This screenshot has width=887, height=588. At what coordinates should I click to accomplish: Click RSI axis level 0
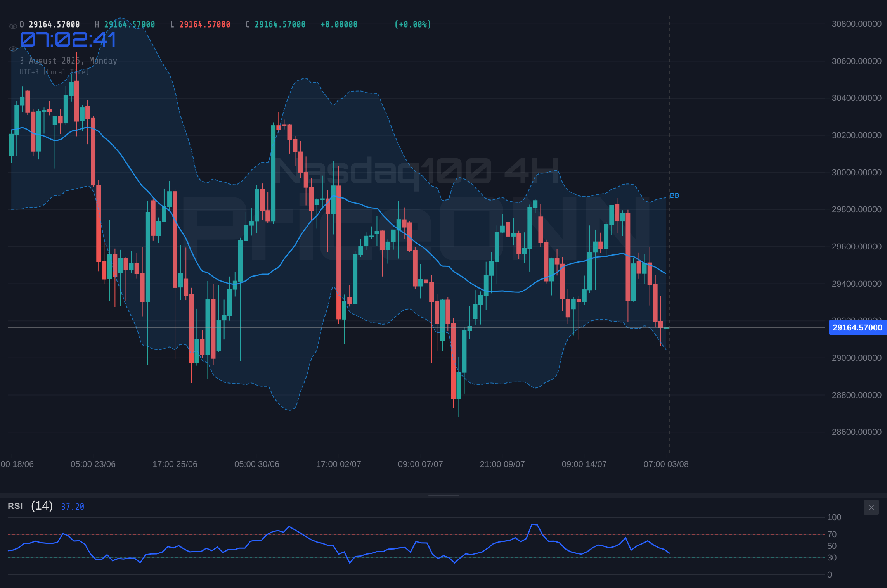point(830,575)
